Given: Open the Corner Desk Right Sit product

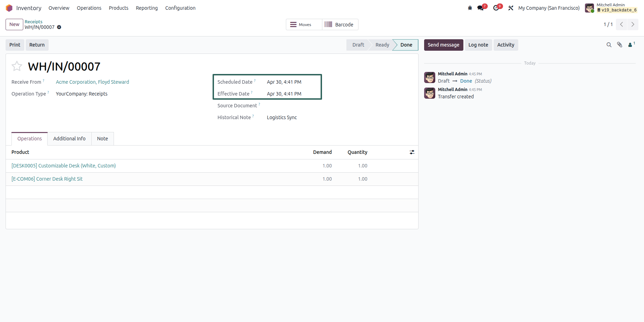Looking at the screenshot, I should click(47, 179).
